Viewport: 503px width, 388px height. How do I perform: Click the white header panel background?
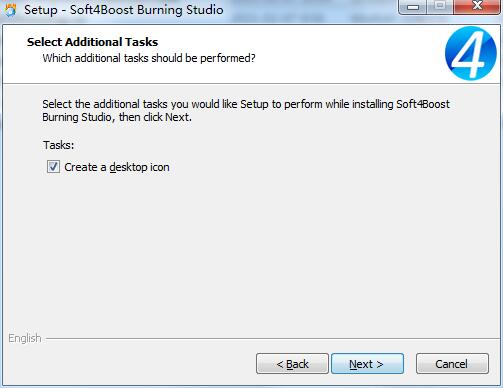coord(333,53)
